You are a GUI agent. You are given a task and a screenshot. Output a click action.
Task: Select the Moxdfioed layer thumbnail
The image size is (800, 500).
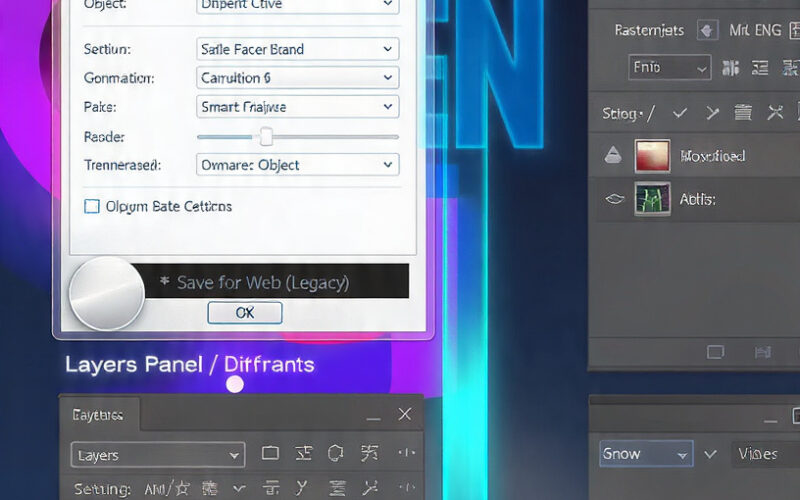[653, 156]
